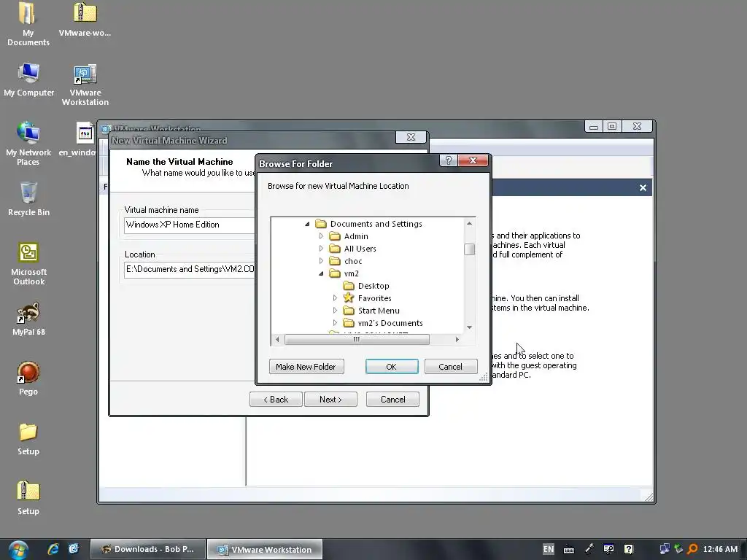Launch Microsoft Outlook from desktop
This screenshot has height=560, width=747.
(28, 264)
